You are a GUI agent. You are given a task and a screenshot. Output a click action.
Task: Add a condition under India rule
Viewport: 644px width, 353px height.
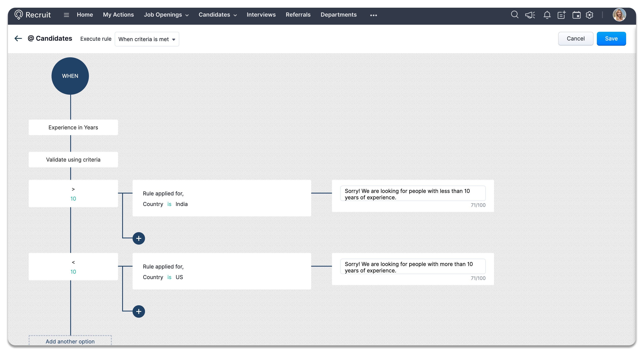[x=139, y=238]
